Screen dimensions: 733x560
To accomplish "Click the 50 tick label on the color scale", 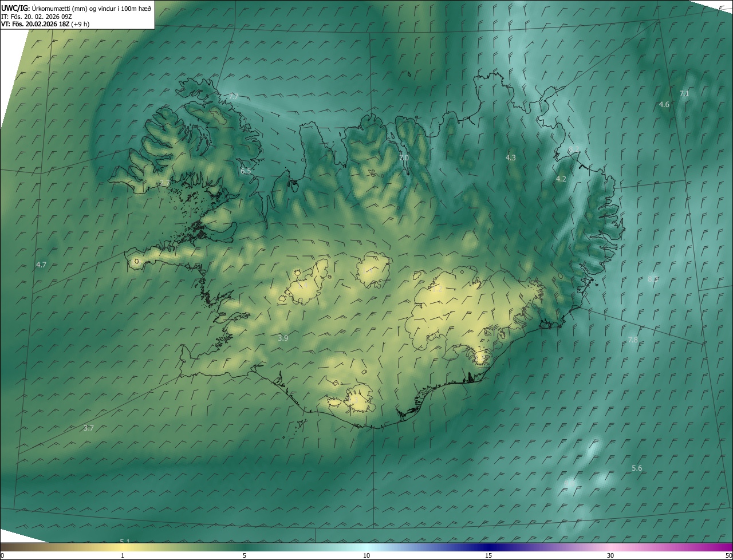I will coord(728,555).
